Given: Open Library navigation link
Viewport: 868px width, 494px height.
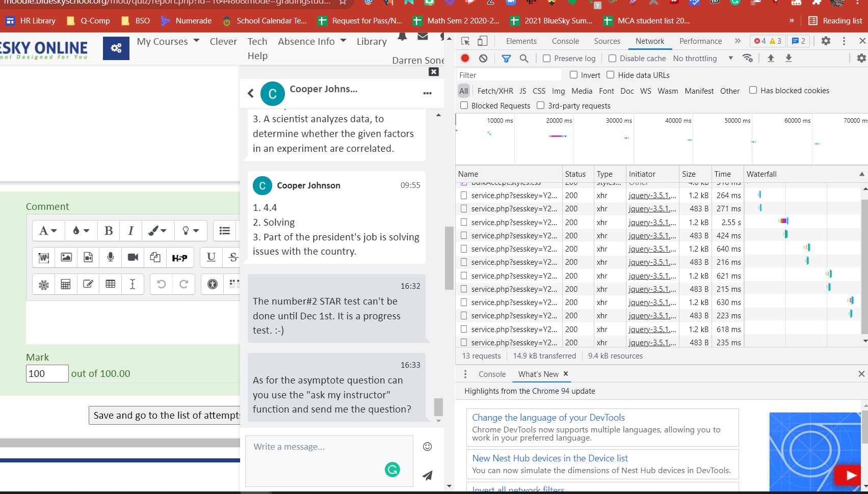Looking at the screenshot, I should [x=372, y=41].
